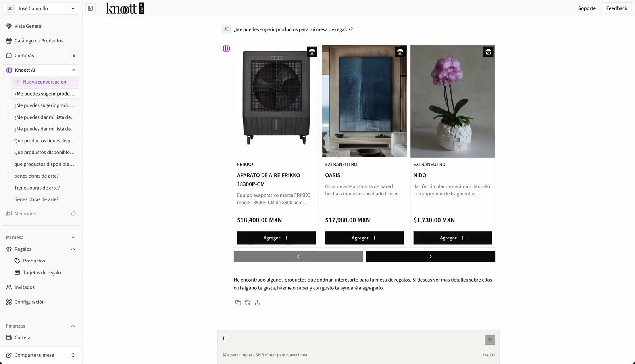Open the NIDO orchid vase thumbnail
The height and width of the screenshot is (364, 635).
(452, 102)
